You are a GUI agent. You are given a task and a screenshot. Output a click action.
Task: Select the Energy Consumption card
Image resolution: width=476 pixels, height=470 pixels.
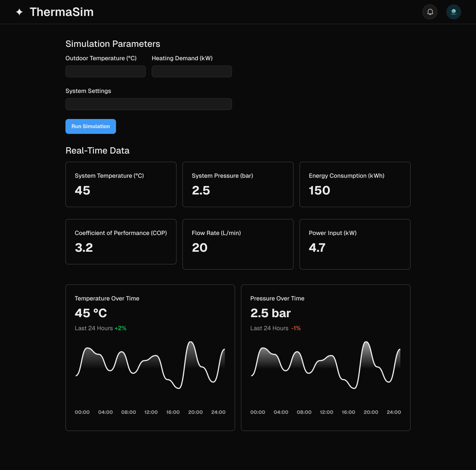tap(355, 184)
